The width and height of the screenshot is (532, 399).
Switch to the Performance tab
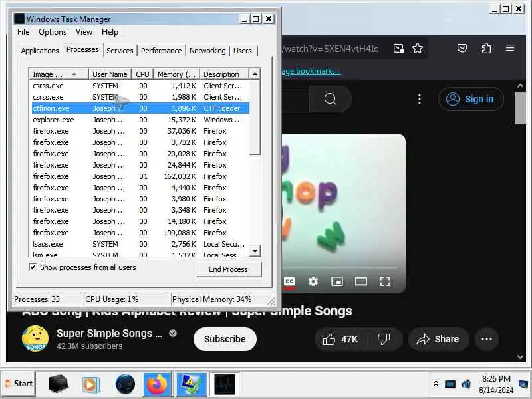tap(161, 51)
